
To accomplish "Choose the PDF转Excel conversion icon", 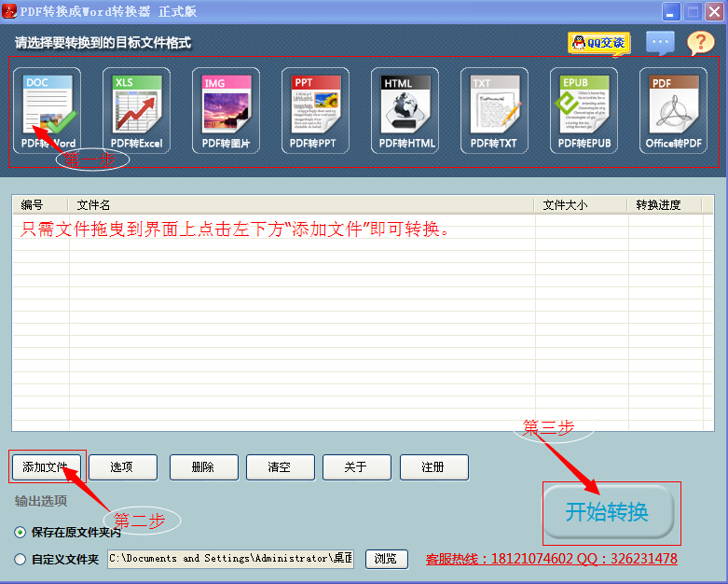I will (136, 111).
